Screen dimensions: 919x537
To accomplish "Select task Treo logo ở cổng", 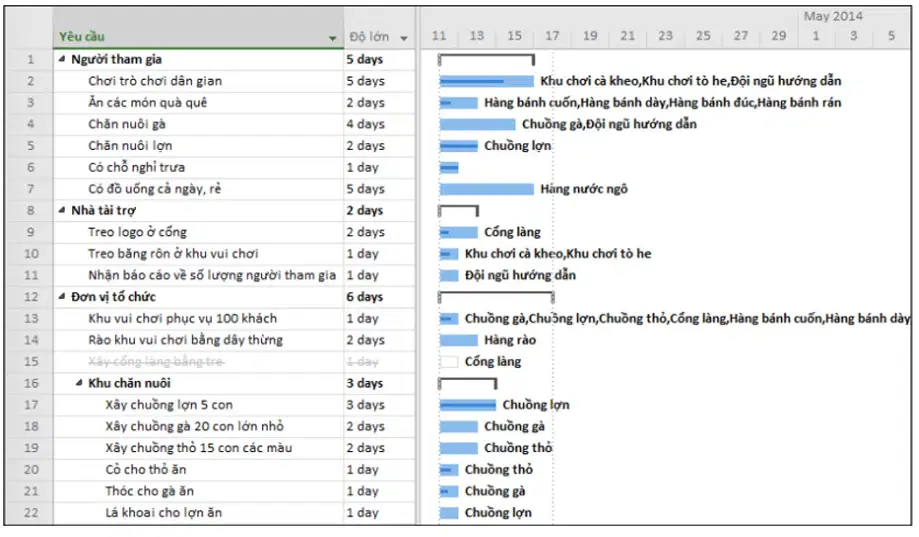I will 137,232.
